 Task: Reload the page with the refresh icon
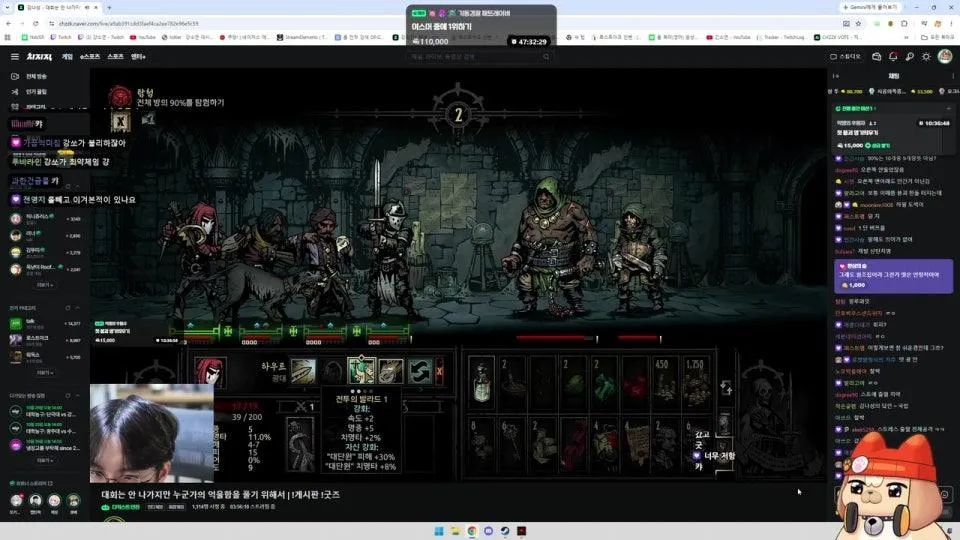click(x=36, y=23)
